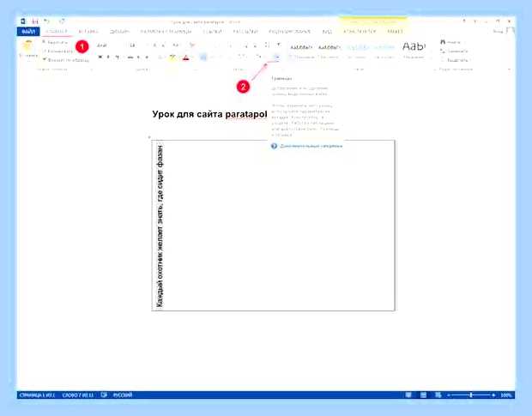
Task: Click the РУССКИЙ language indicator
Action: (123, 395)
